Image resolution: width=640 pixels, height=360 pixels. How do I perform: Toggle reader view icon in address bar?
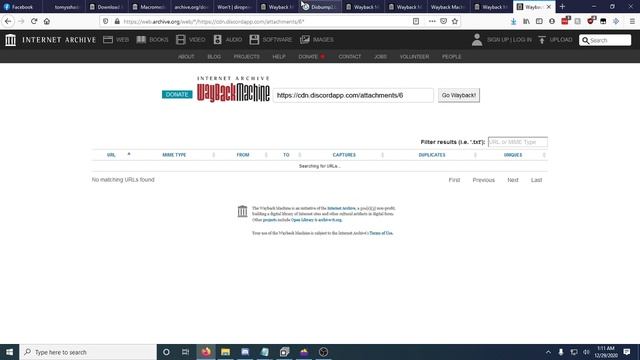pyautogui.click(x=416, y=21)
